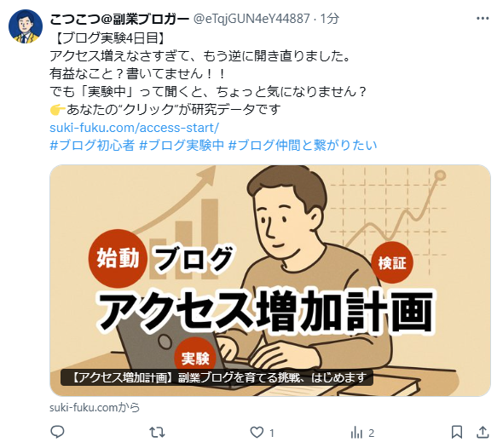This screenshot has height=448, width=497.
Task: Open the 1分 timestamp link
Action: [329, 19]
